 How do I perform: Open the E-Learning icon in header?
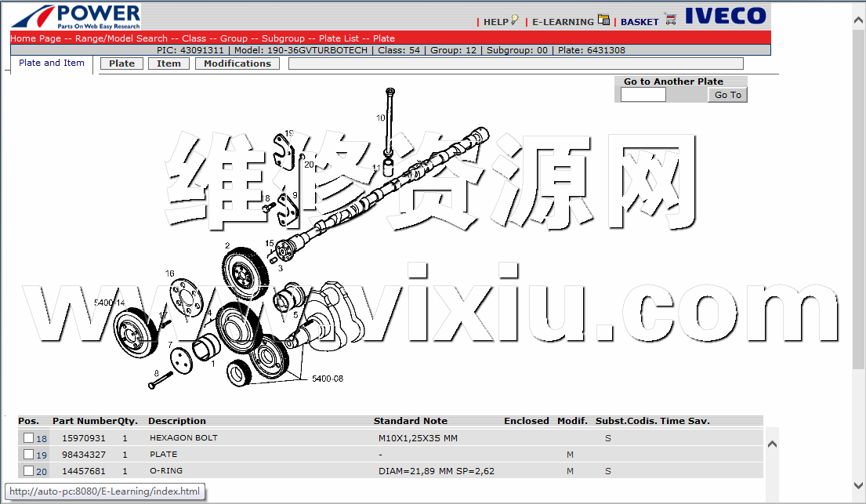[603, 20]
